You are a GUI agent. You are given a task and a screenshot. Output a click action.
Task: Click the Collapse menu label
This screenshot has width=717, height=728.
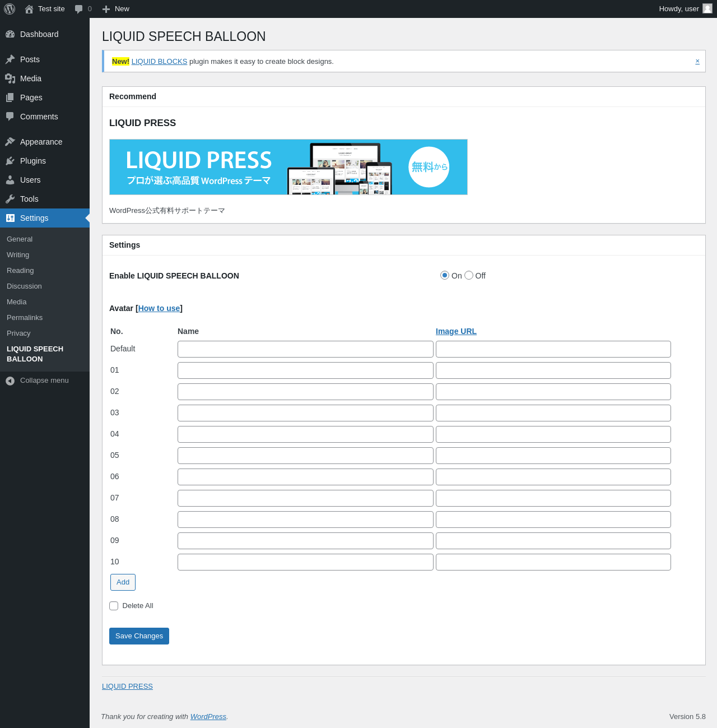(x=44, y=381)
